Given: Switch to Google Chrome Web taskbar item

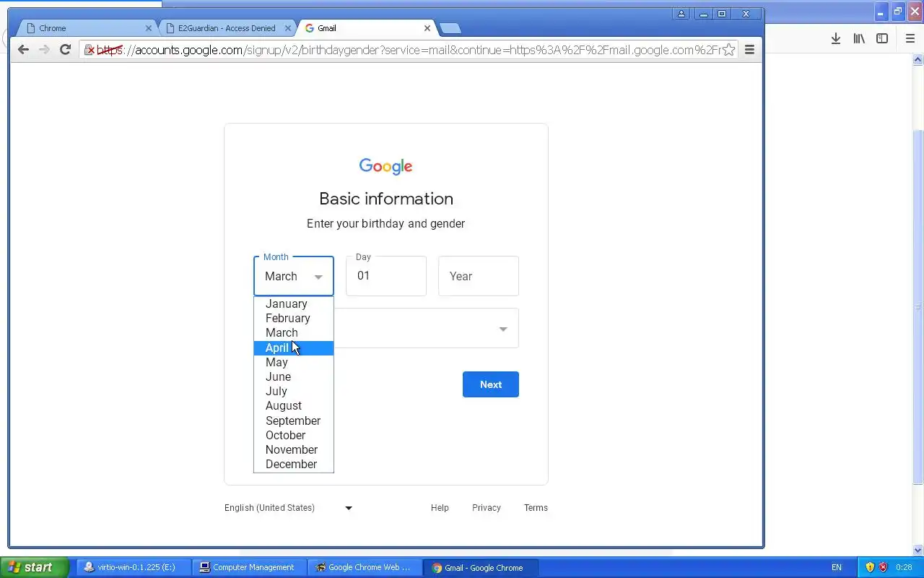Looking at the screenshot, I should pyautogui.click(x=365, y=567).
